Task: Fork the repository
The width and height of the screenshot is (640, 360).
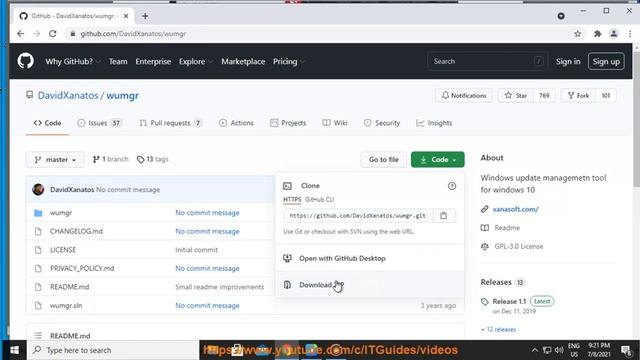Action: tap(578, 96)
